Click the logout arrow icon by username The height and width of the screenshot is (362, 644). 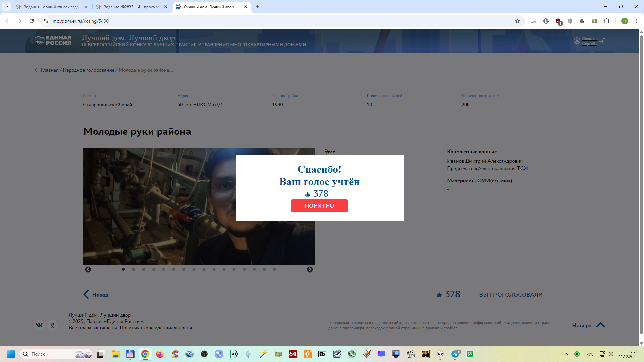coord(603,41)
